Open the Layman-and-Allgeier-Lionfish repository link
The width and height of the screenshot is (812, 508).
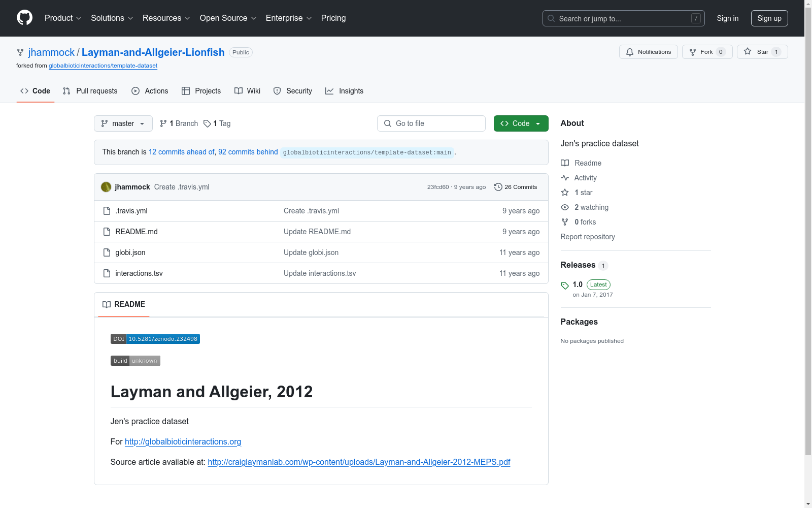point(153,52)
